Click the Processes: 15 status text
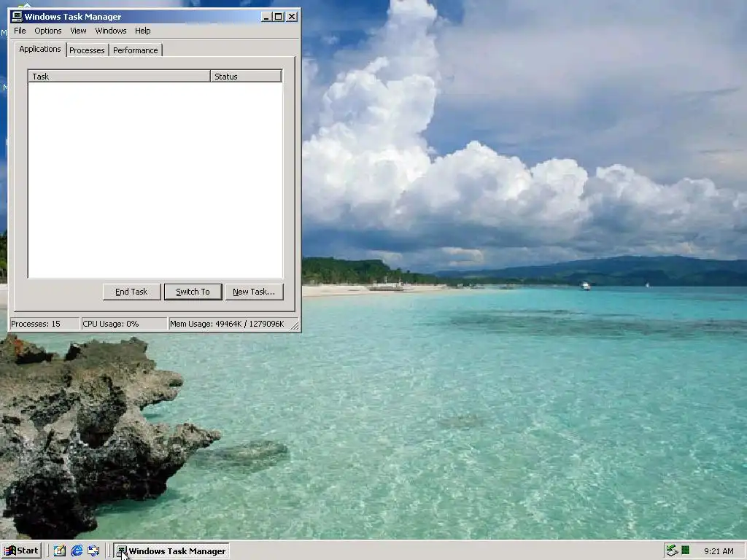The image size is (747, 560). coord(36,324)
